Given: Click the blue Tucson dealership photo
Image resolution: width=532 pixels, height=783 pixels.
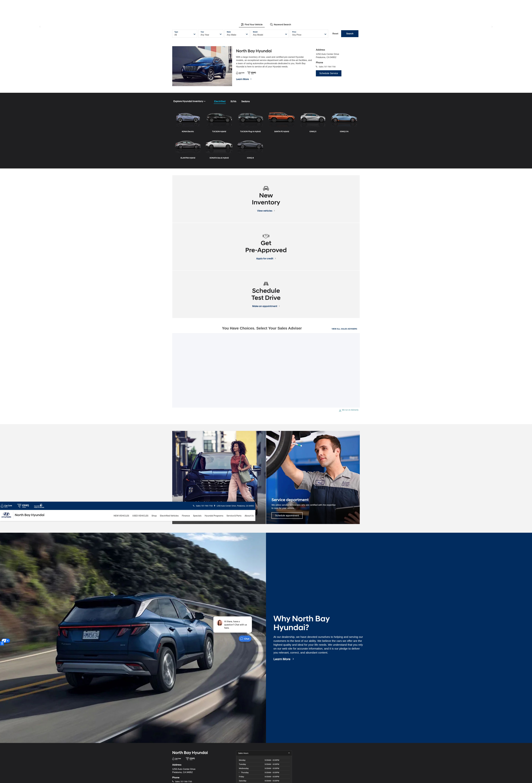Looking at the screenshot, I should click(x=202, y=66).
